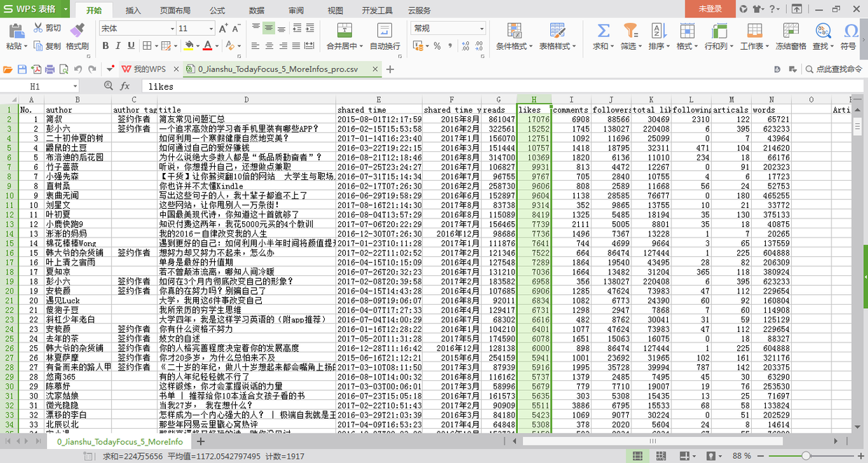Toggle center horizontal alignment
The height and width of the screenshot is (463, 868).
pyautogui.click(x=269, y=46)
